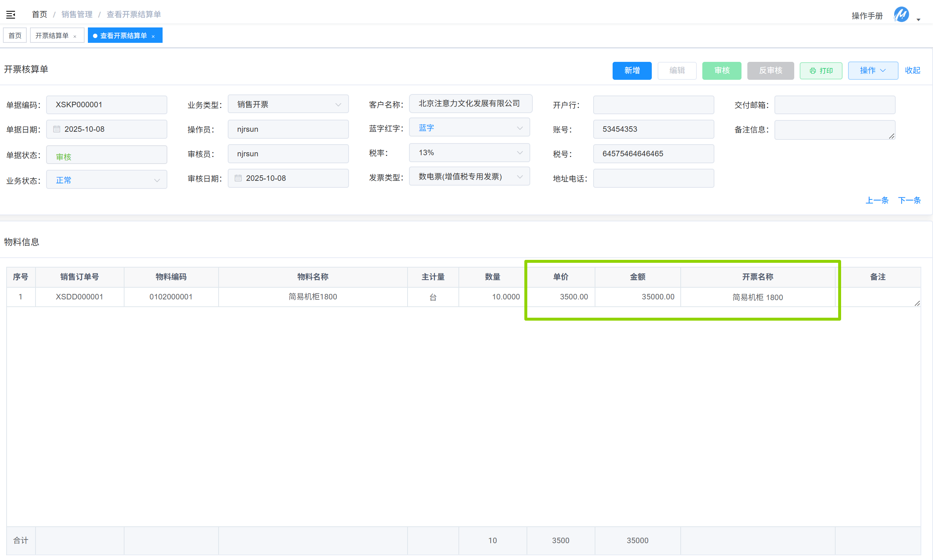
Task: Click the 反审核 button
Action: click(x=770, y=71)
